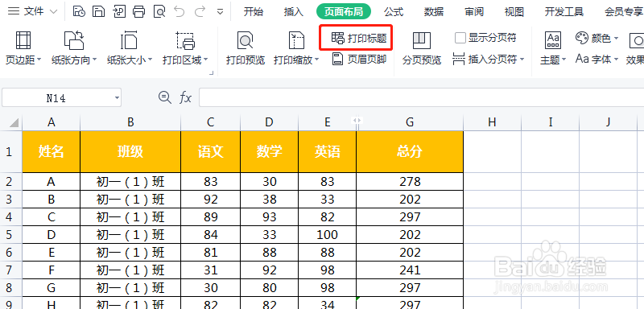
Task: Enable the 显示分页符 checkbox
Action: click(x=460, y=38)
